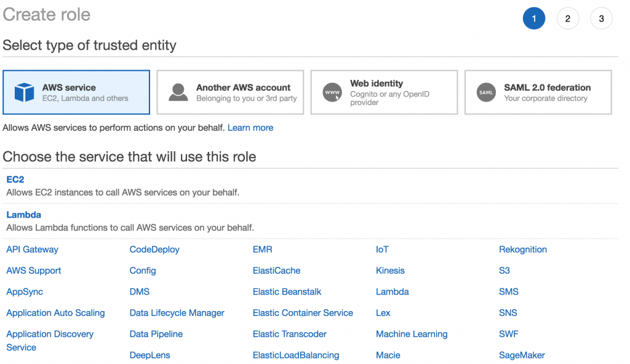The width and height of the screenshot is (630, 364).
Task: Select Rekognition service link
Action: (x=523, y=250)
